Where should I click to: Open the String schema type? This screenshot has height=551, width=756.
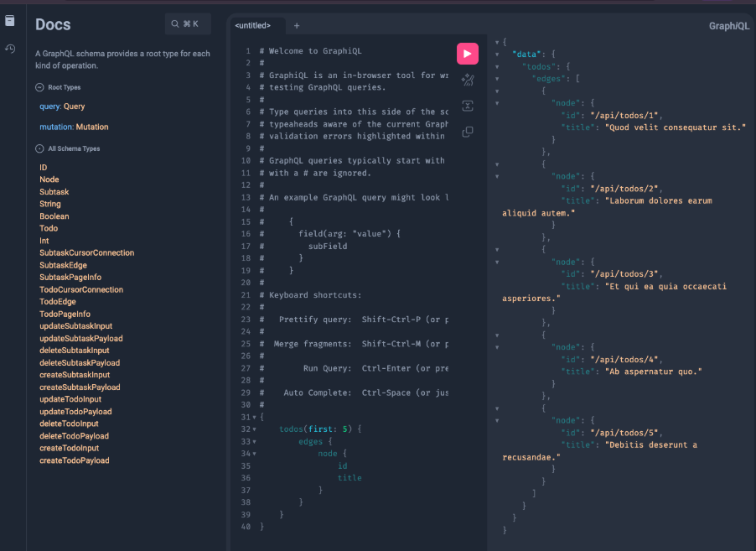(x=50, y=204)
